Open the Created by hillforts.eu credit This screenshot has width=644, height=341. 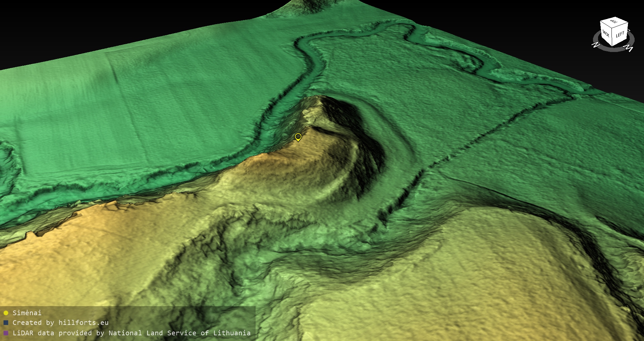(60, 323)
